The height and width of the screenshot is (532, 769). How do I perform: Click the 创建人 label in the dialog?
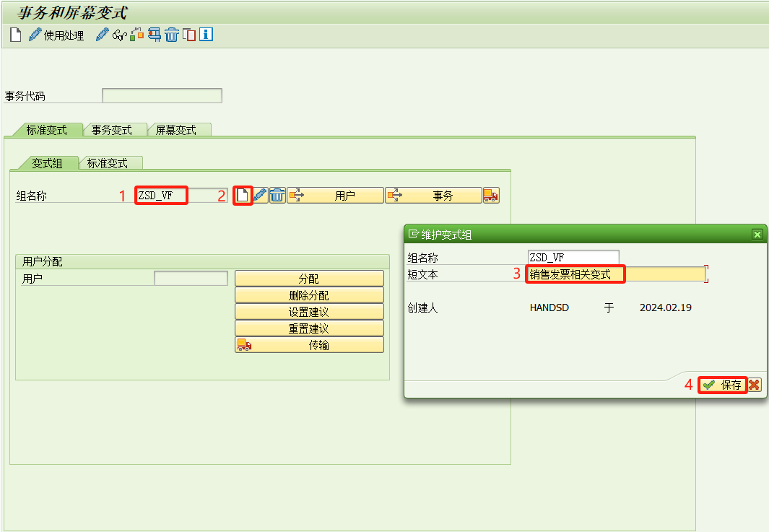click(x=422, y=308)
